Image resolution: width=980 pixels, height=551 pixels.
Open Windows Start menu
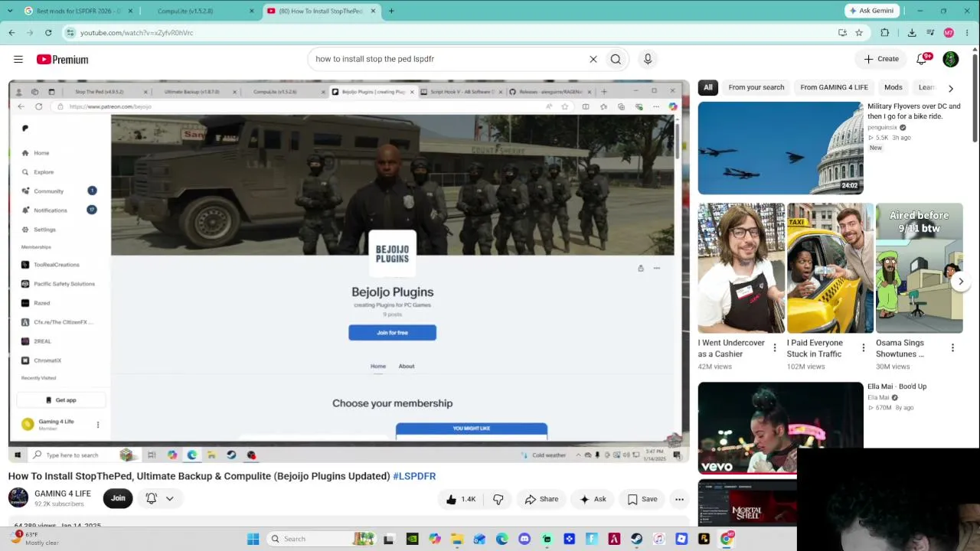(x=253, y=539)
